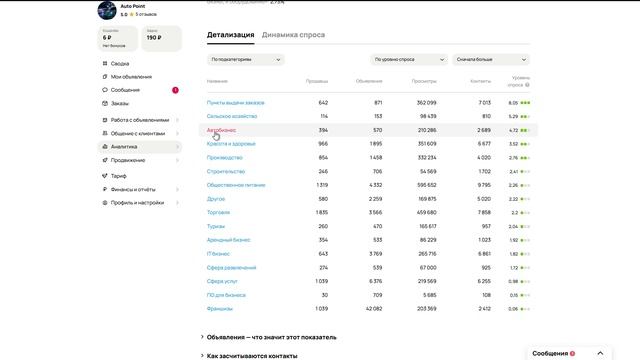Open the Сельское хозяйство category link
This screenshot has width=640, height=360.
232,116
